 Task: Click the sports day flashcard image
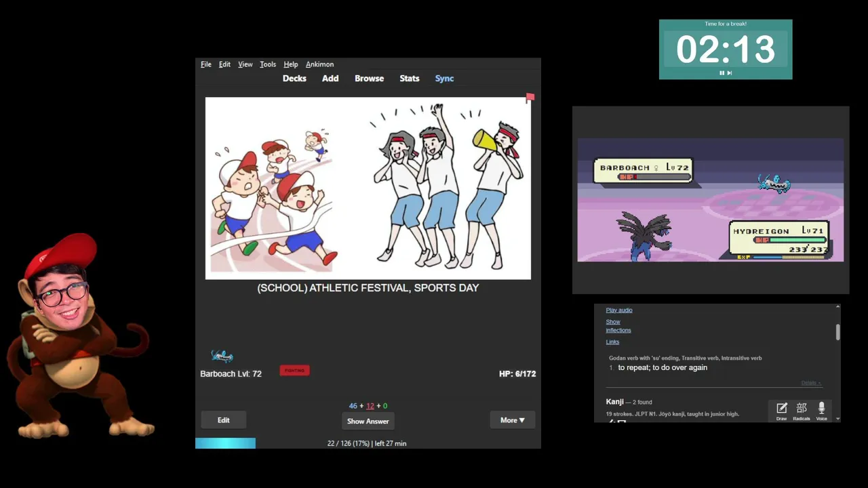368,188
